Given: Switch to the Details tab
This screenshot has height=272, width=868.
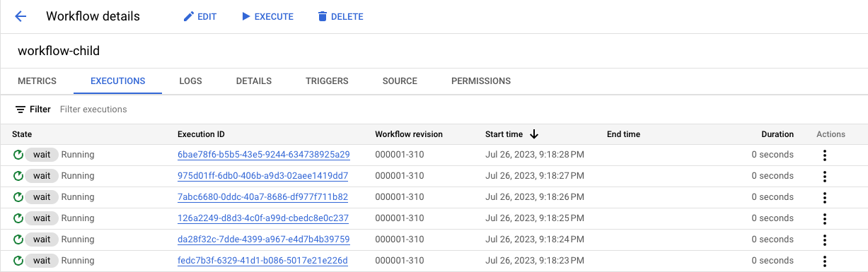Looking at the screenshot, I should click(x=254, y=81).
